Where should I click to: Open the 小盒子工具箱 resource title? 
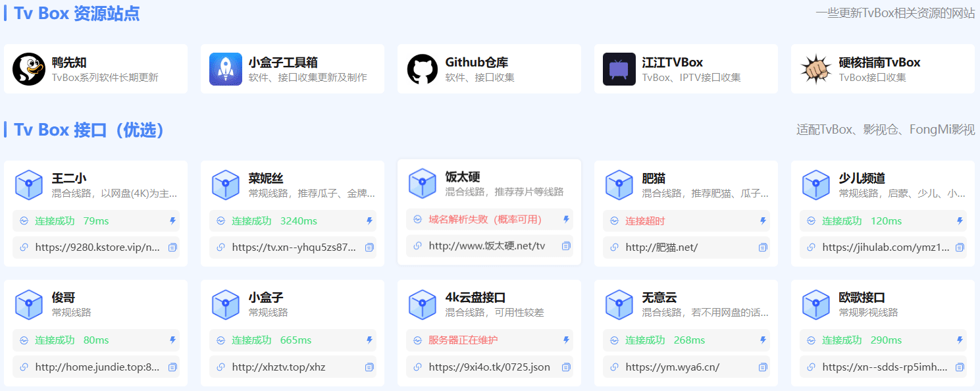(283, 63)
